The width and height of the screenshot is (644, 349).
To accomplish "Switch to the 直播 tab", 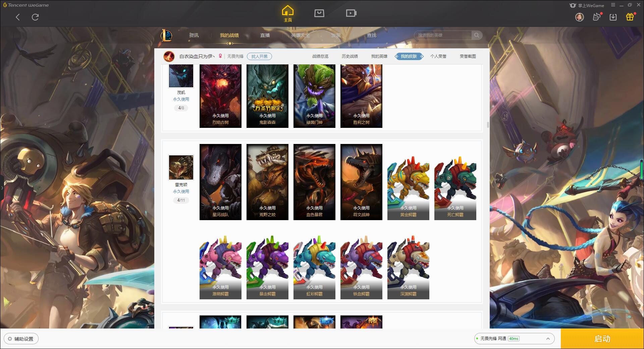I will coord(265,35).
